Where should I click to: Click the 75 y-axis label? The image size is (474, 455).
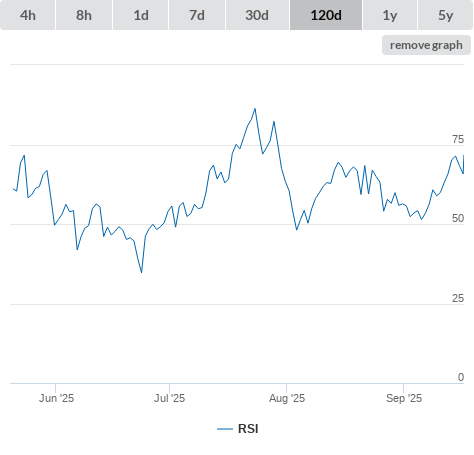(x=458, y=139)
